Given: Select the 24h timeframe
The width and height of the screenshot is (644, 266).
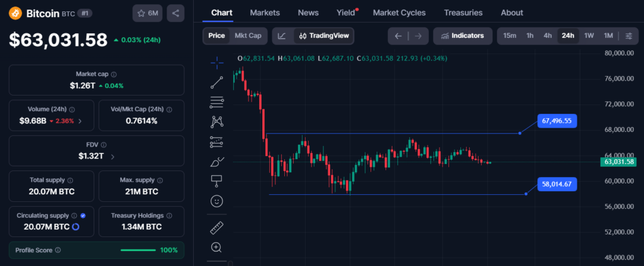Looking at the screenshot, I should click(568, 36).
